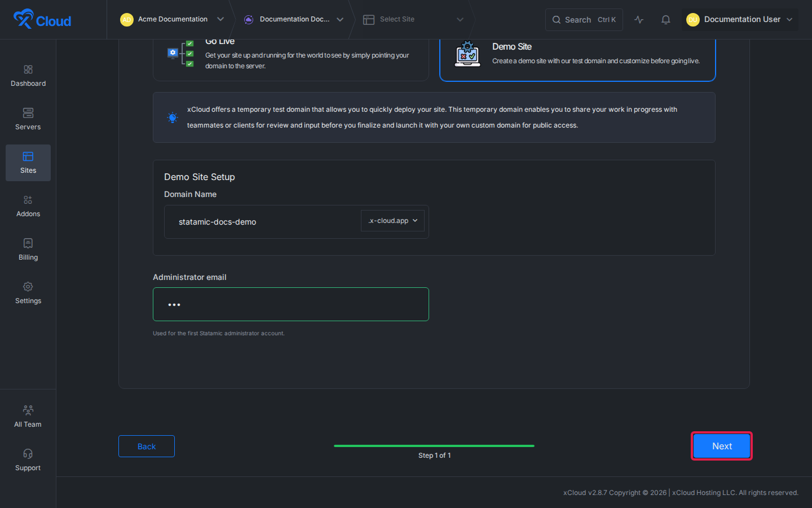Click the activity pulse icon
Image resolution: width=812 pixels, height=508 pixels.
point(639,20)
